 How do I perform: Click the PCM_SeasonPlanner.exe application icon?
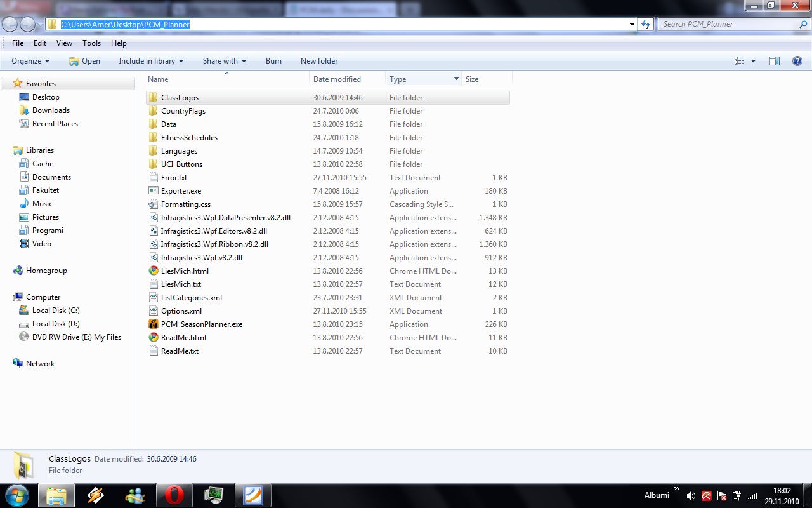153,324
